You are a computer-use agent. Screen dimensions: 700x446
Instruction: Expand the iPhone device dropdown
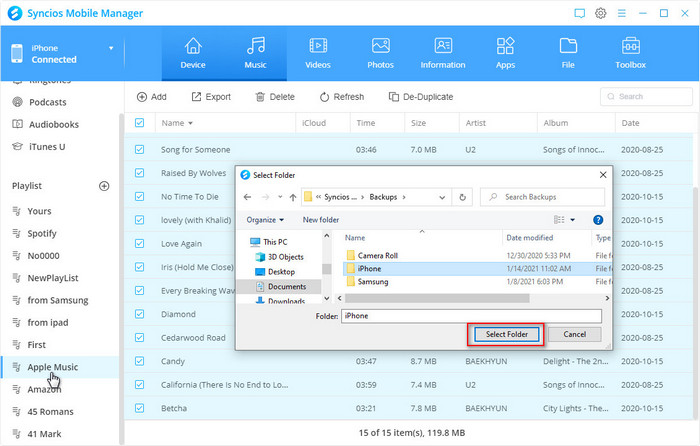coord(111,48)
